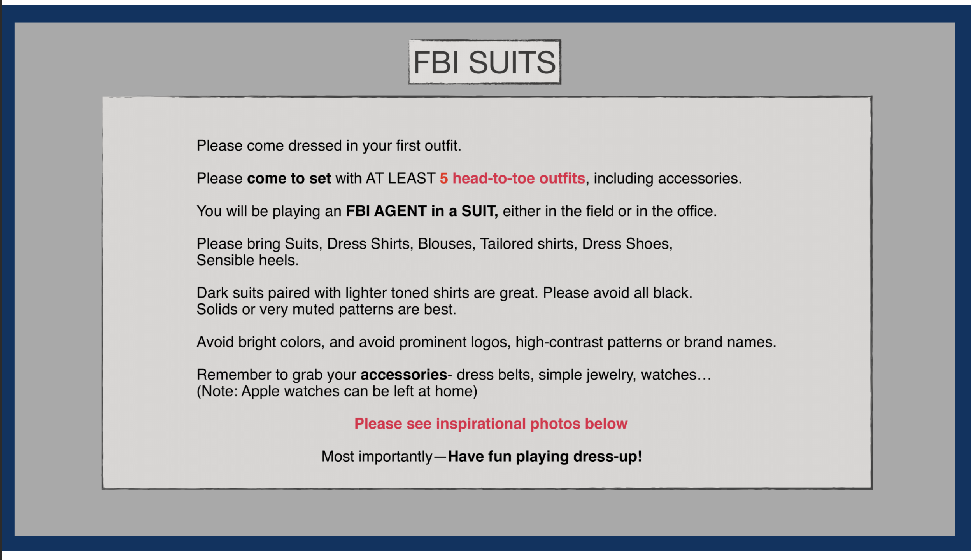Click the Apple watches note line
Image resolution: width=971 pixels, height=560 pixels.
(x=337, y=391)
